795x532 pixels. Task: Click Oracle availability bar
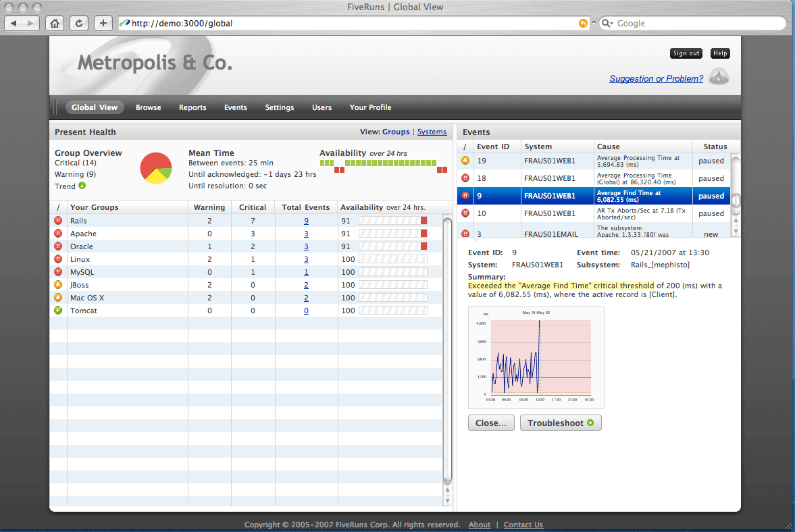393,246
